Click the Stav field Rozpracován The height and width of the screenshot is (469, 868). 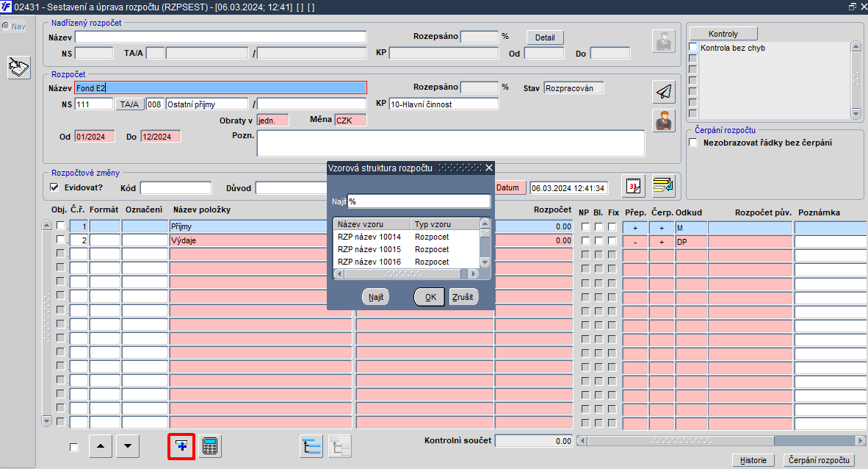(x=574, y=88)
